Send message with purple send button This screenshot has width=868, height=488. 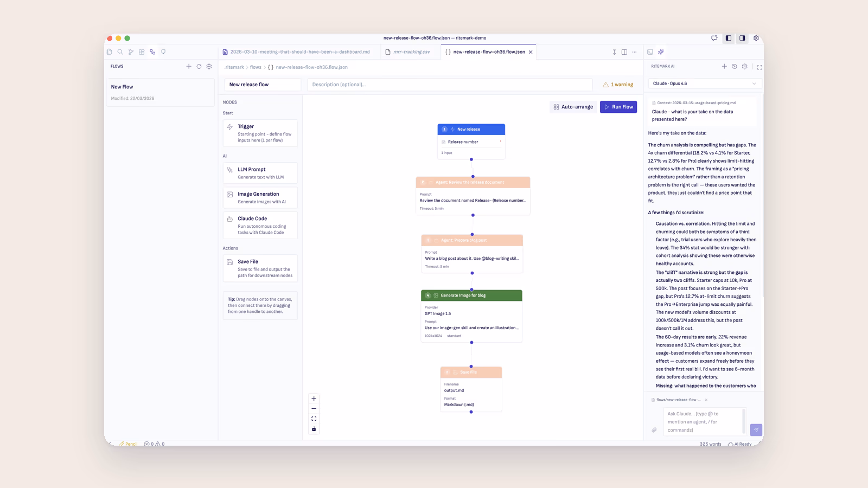(756, 429)
